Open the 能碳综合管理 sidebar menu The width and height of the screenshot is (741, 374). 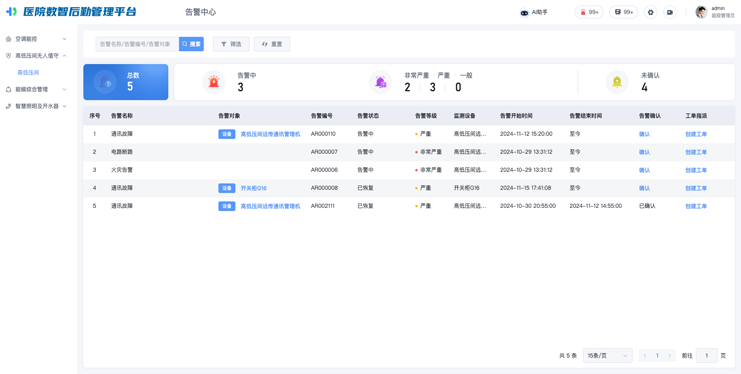point(36,89)
